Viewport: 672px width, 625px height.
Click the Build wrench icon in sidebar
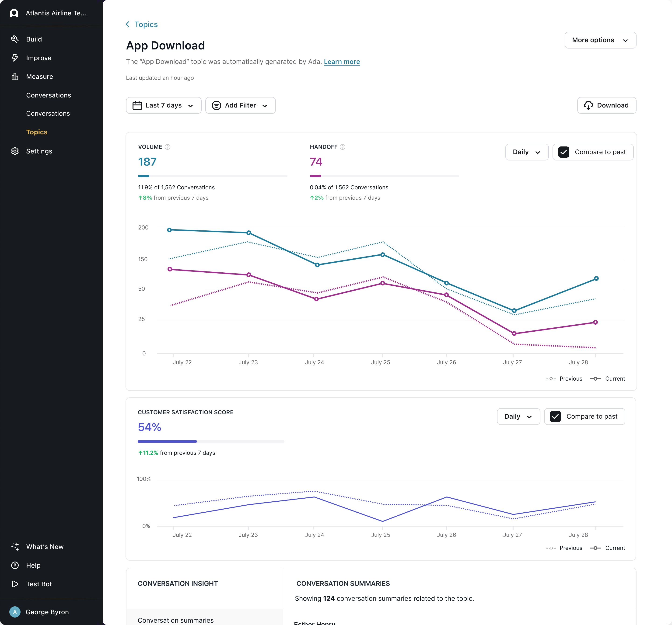(x=14, y=39)
